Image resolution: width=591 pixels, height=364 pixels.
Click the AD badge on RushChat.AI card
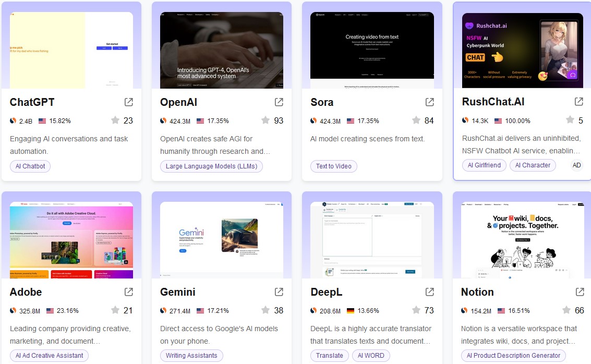577,165
